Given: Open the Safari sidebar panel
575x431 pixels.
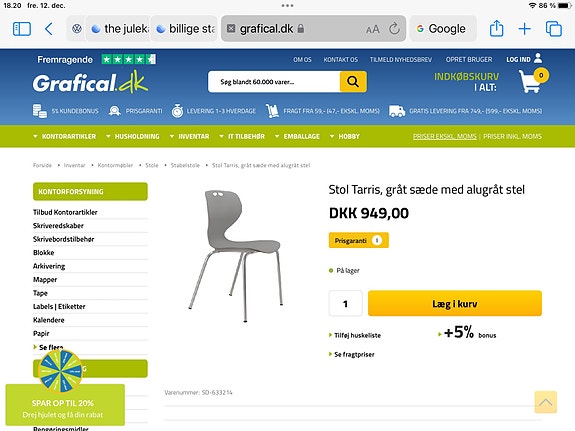Looking at the screenshot, I should pos(22,29).
